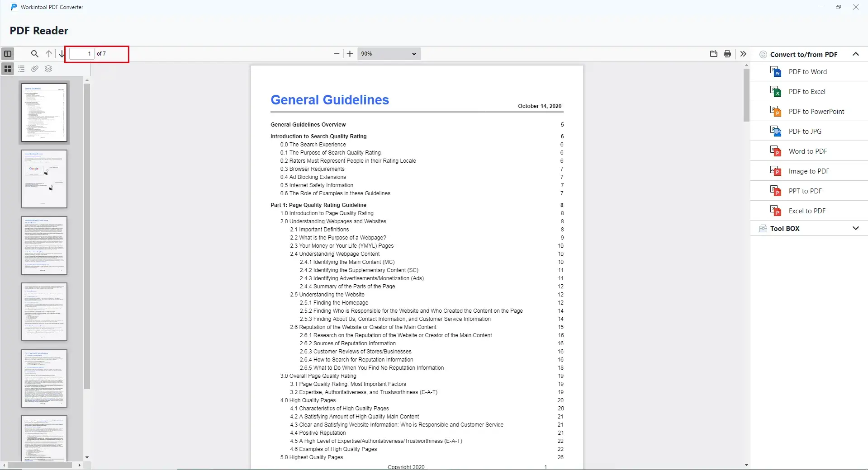Expand the Tool BOX section

tap(856, 228)
